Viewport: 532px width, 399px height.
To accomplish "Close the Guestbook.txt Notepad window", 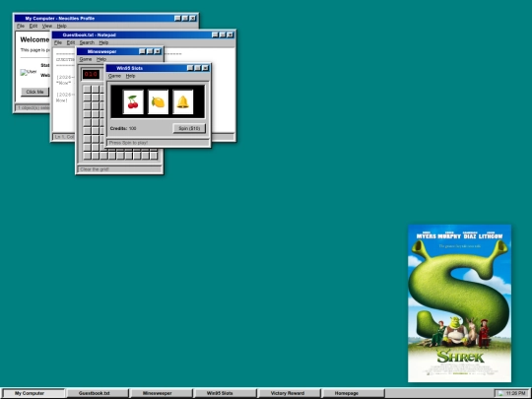I will [230, 34].
